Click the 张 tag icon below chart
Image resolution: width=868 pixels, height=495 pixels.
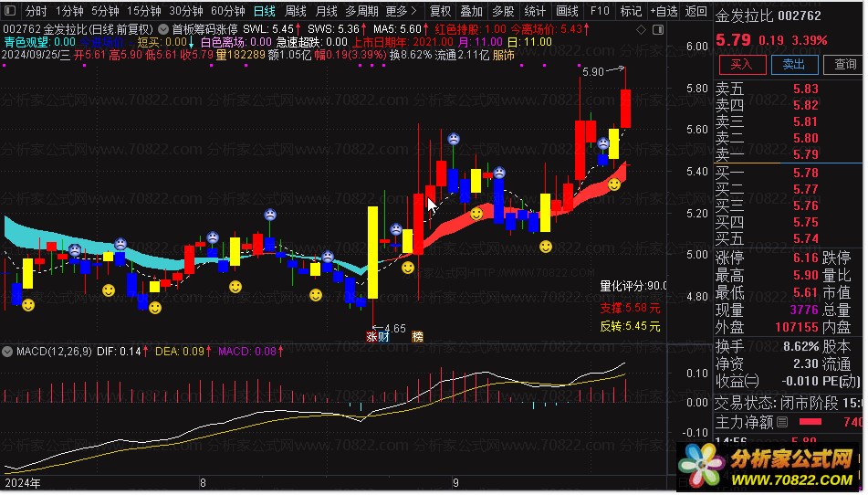point(371,337)
